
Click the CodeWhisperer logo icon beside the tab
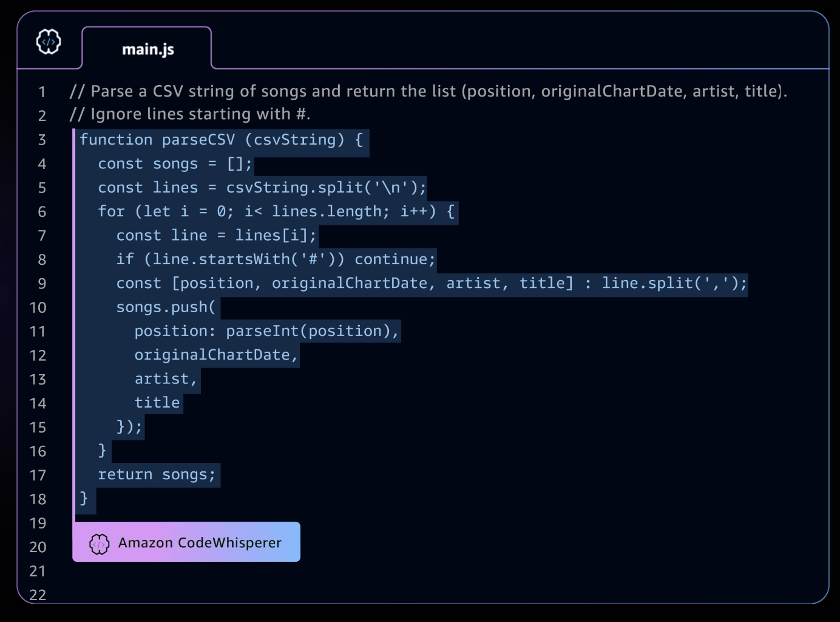(x=49, y=42)
